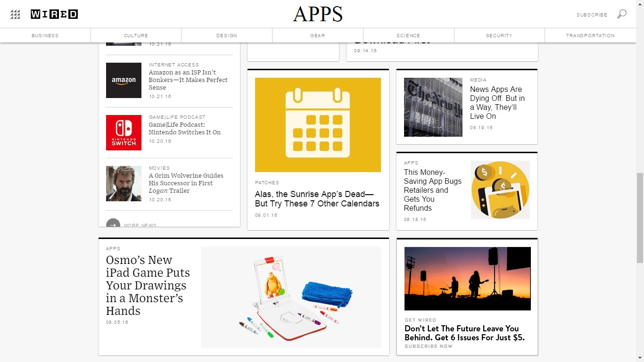Click the More News link text
The height and width of the screenshot is (362, 644).
140,225
